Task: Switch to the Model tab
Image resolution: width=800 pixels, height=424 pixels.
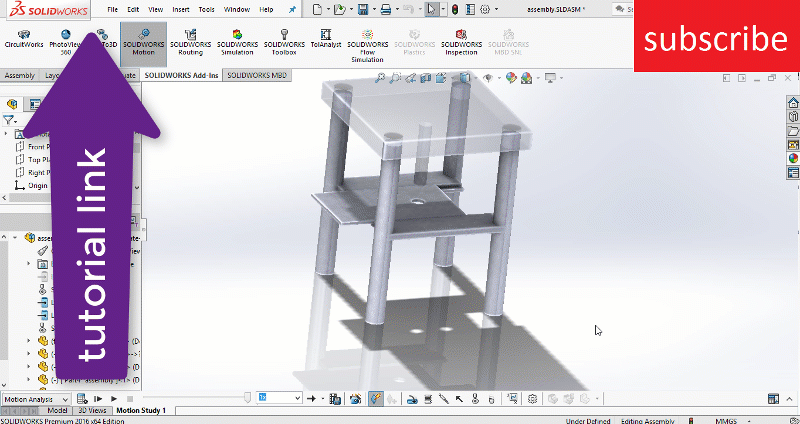Action: click(x=57, y=411)
